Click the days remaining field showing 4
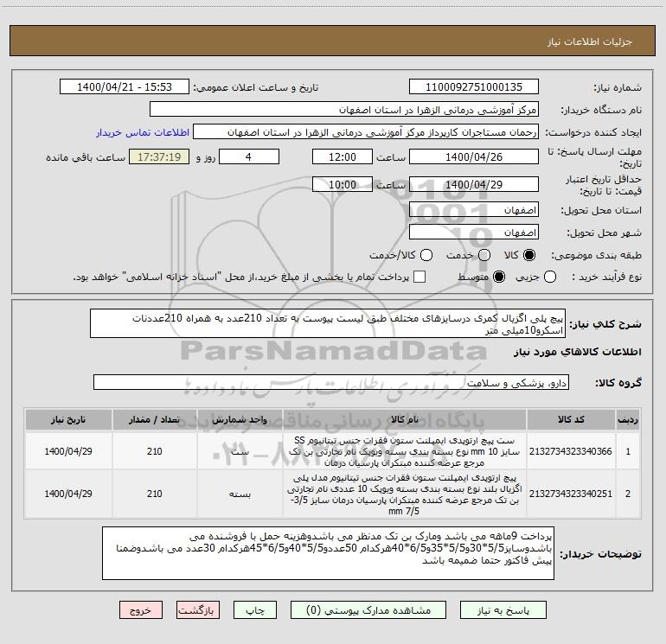The width and height of the screenshot is (666, 644). pyautogui.click(x=249, y=157)
